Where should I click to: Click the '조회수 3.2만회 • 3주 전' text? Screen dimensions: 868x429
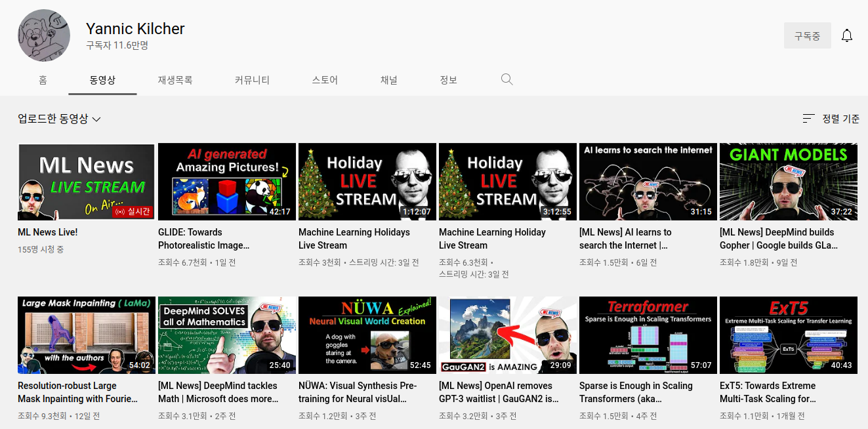tap(478, 416)
